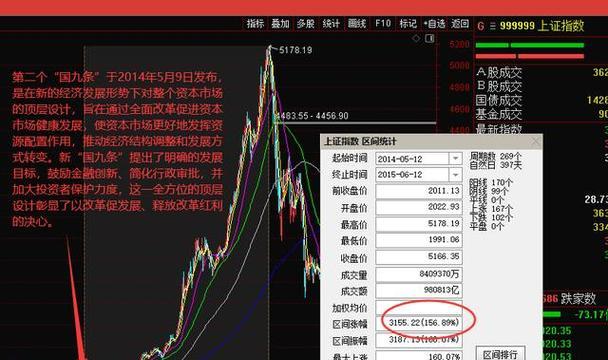Click the green bar under 上证指数 title
This screenshot has width=608, height=360.
click(530, 45)
